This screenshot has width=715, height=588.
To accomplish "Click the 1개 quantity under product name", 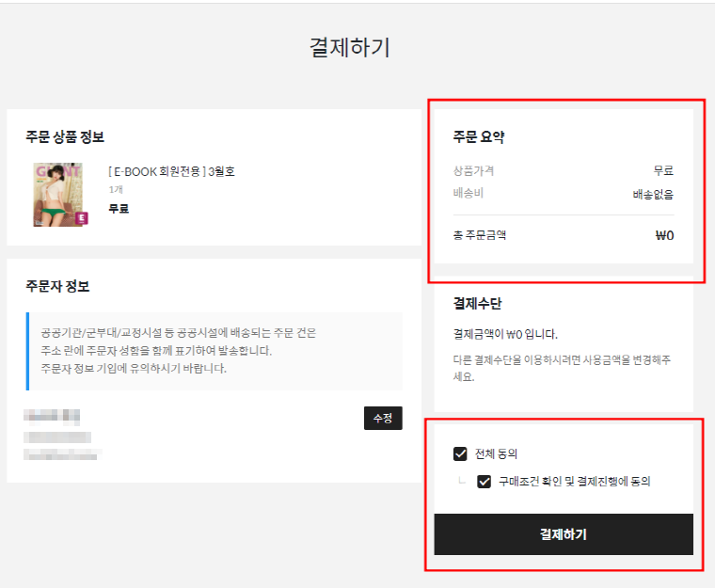I will [115, 189].
